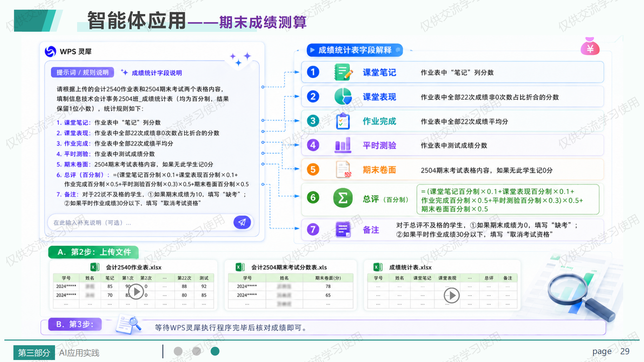Click the 作业完成 clipboard checklist icon
Screen dimensions: 644x362
click(x=343, y=121)
